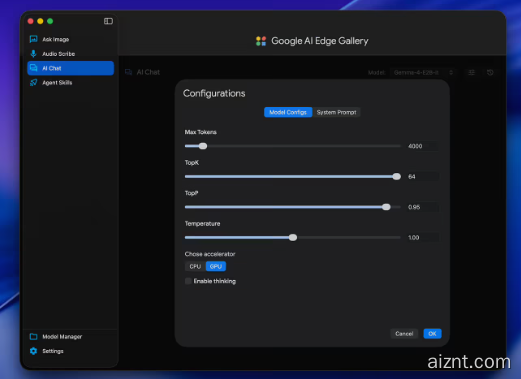This screenshot has width=521, height=379.
Task: Click the TopK slider handle
Action: click(x=396, y=177)
